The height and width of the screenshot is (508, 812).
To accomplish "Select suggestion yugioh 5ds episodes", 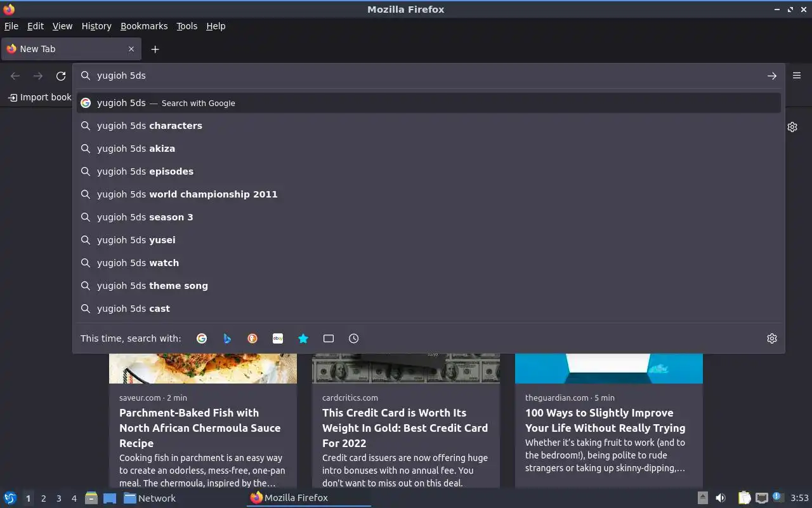I will (x=428, y=171).
